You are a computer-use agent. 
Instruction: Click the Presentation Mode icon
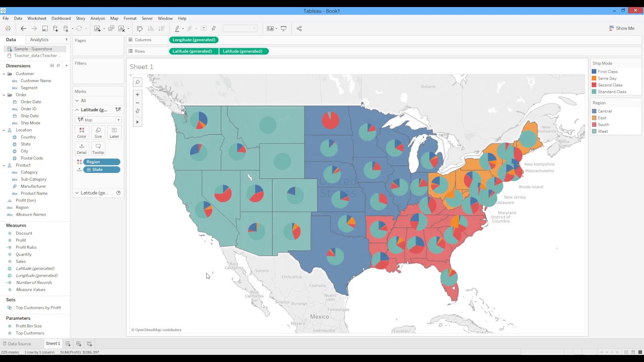click(283, 29)
